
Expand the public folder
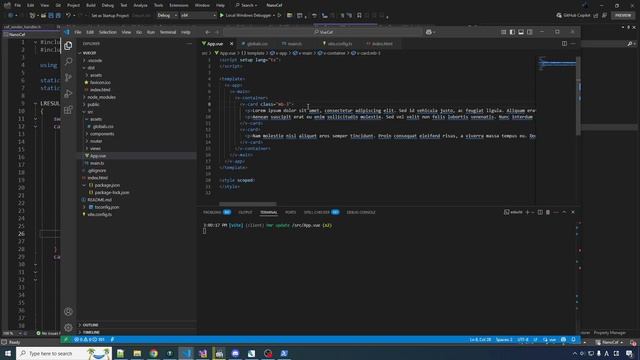click(x=93, y=104)
